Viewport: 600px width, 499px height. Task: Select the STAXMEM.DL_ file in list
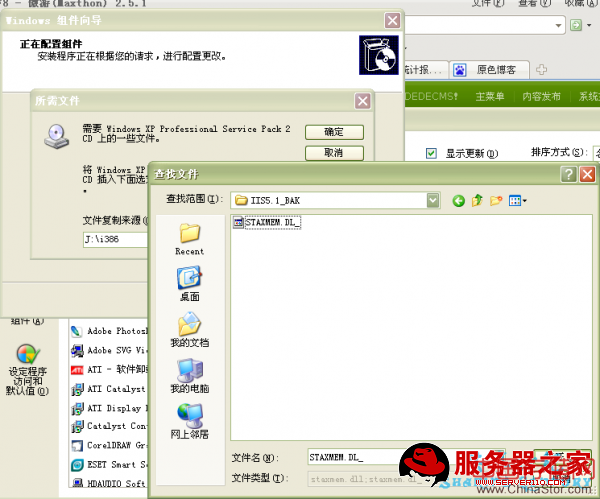tap(266, 222)
